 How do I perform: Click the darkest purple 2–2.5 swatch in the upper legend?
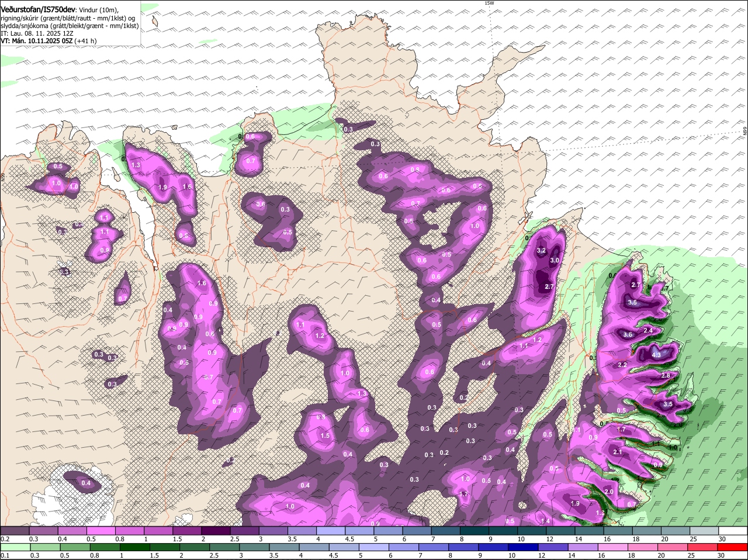point(216,531)
